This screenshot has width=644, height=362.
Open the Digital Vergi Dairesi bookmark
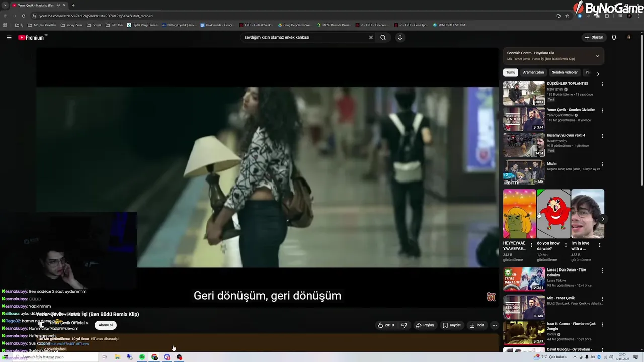click(x=142, y=25)
